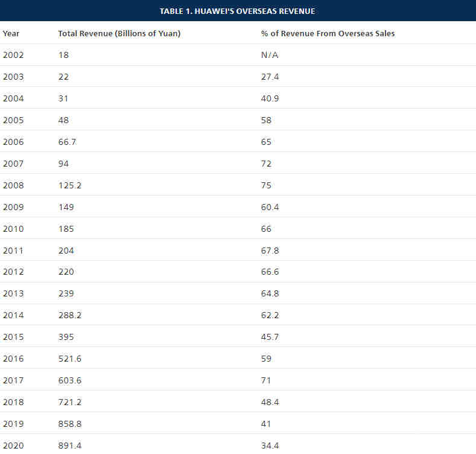The image size is (476, 454).
Task: Select the 2011 year cell
Action: pyautogui.click(x=13, y=251)
